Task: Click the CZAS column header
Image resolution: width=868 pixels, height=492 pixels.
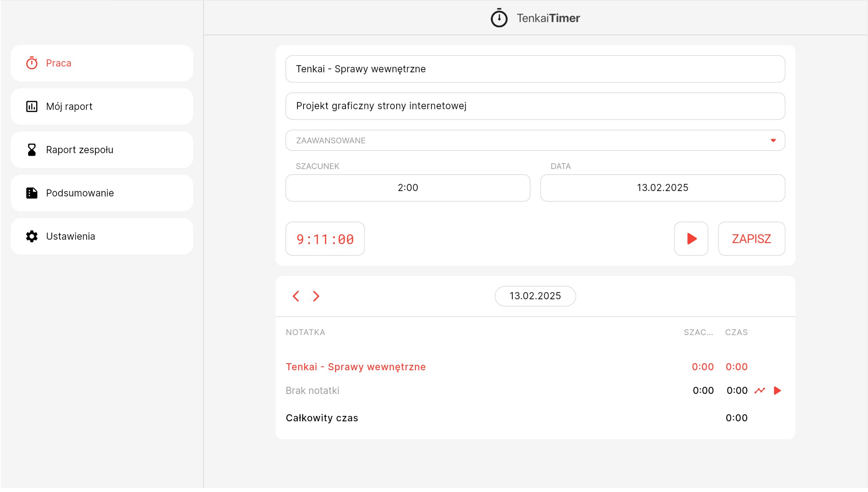Action: (736, 332)
